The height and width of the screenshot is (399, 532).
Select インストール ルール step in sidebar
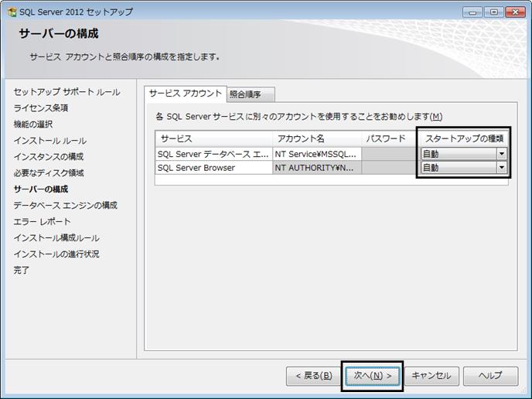point(50,141)
